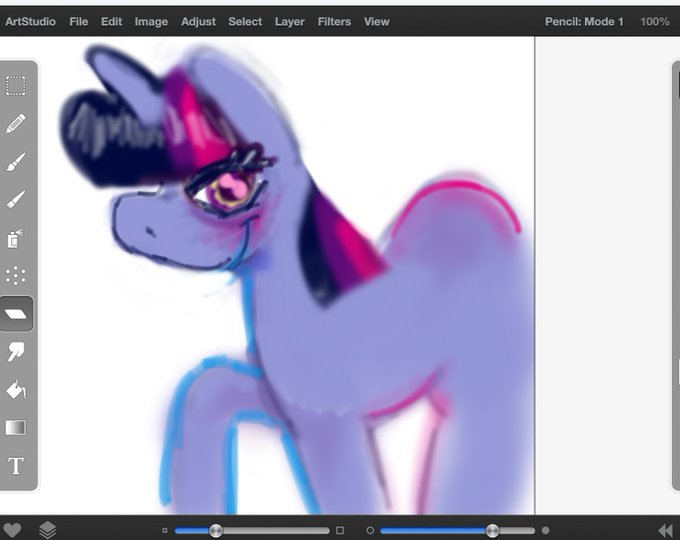This screenshot has width=680, height=540.
Task: Select the Pencil tool
Action: click(x=16, y=124)
